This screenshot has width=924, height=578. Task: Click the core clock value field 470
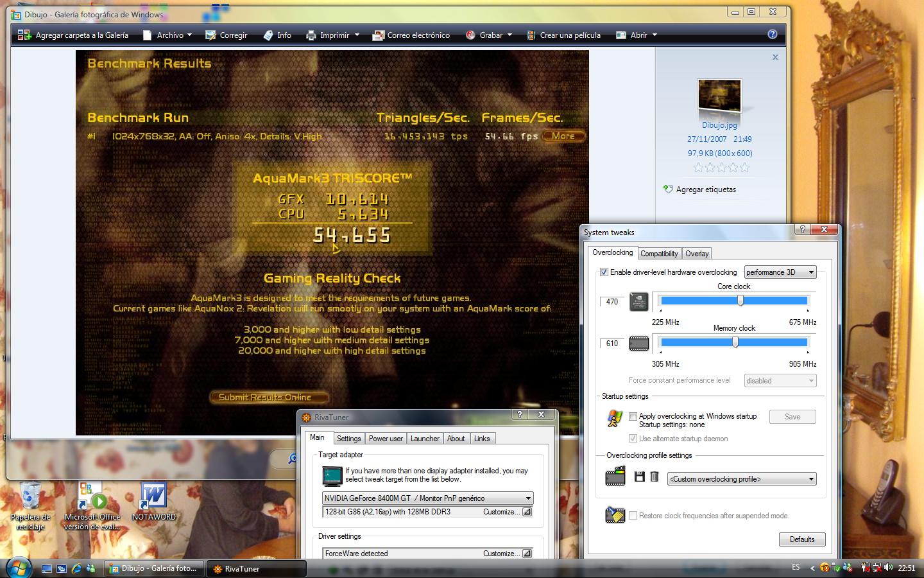pos(612,302)
